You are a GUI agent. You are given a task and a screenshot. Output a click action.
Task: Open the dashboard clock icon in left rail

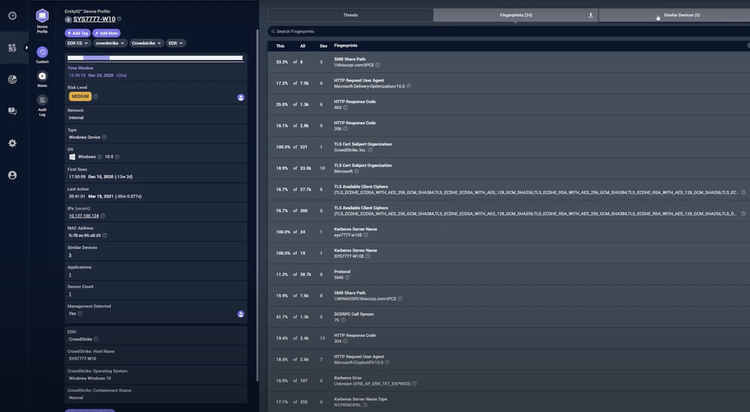[12, 16]
